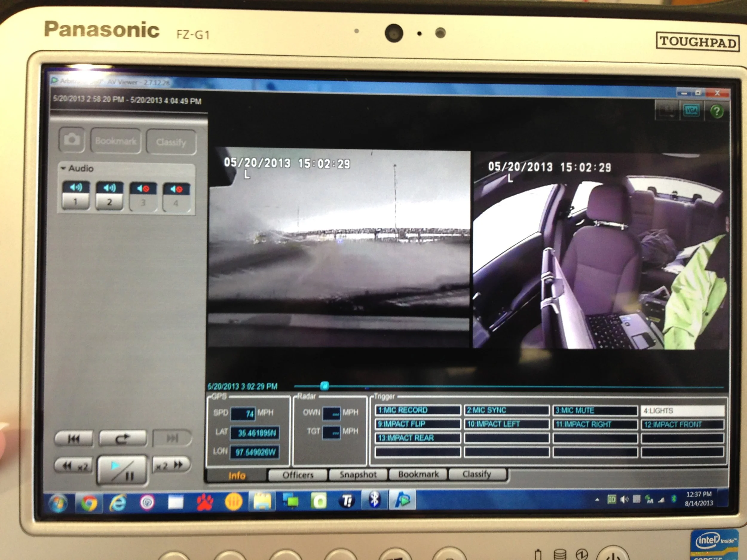Select the 3:MIC MUTE trigger
Screen dimensions: 747x560
pyautogui.click(x=595, y=410)
